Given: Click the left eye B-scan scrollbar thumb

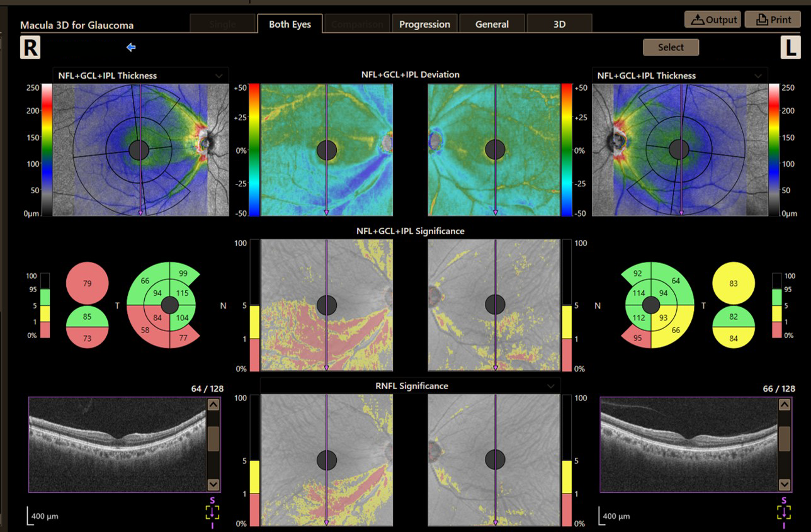Looking at the screenshot, I should tap(785, 438).
